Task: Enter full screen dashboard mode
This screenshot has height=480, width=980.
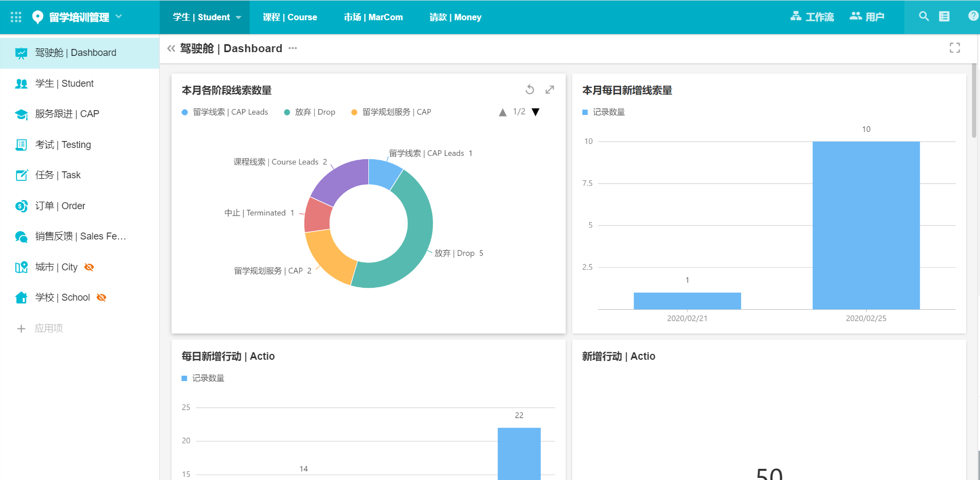Action: pyautogui.click(x=954, y=48)
